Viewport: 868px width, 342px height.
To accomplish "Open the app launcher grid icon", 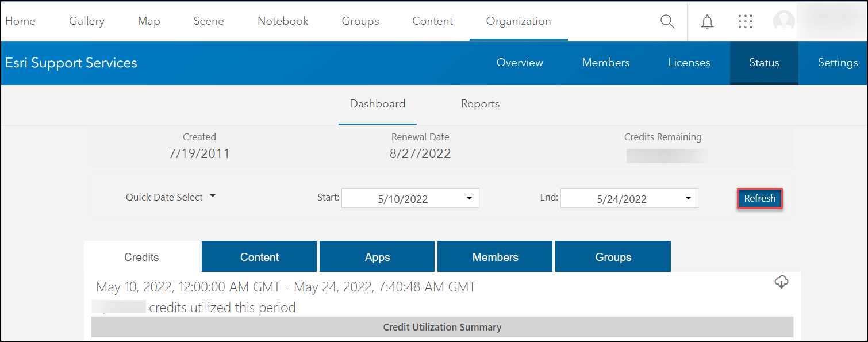I will point(745,21).
